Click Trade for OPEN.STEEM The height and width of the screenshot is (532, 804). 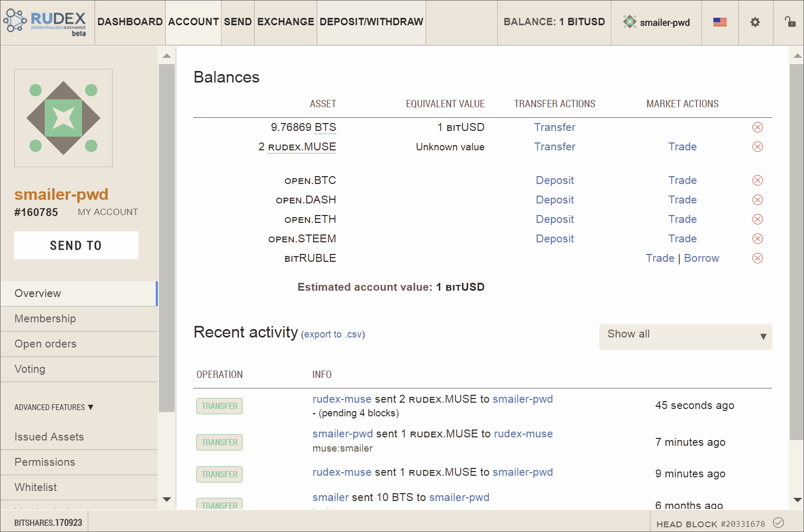coord(682,239)
